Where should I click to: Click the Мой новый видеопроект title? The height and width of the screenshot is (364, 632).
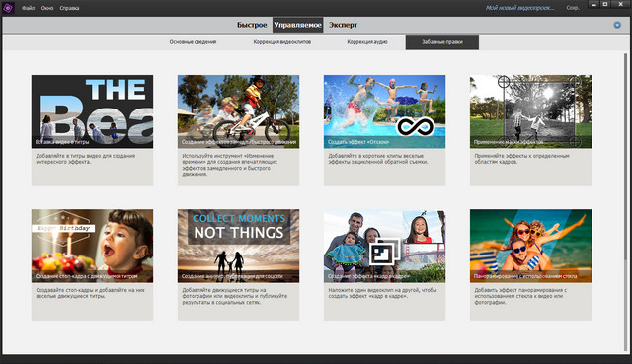(x=520, y=8)
